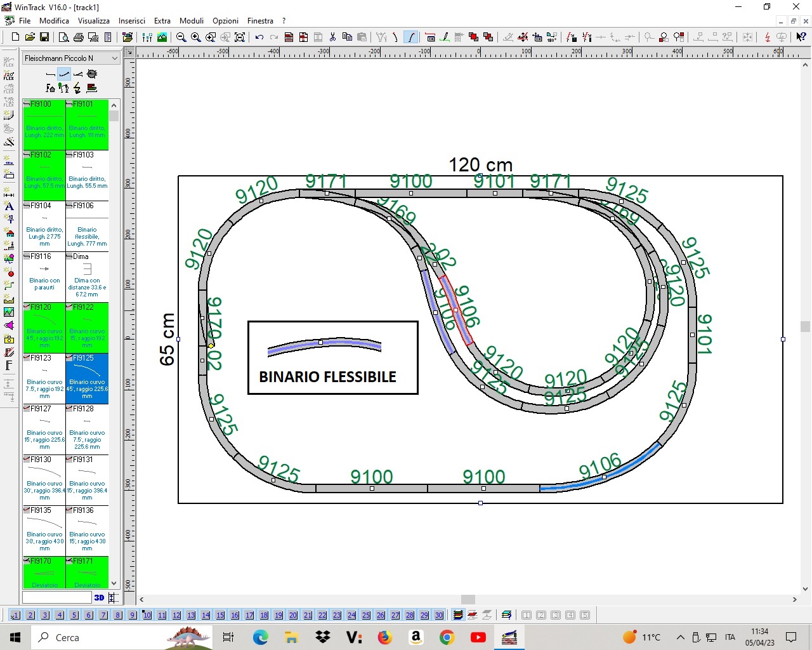Toggle layer 30 button in layer bar
The image size is (812, 650).
point(439,615)
